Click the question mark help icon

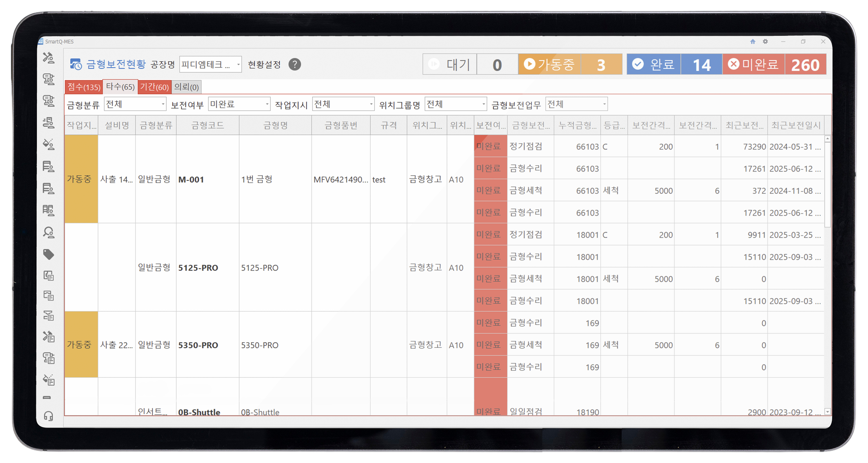point(294,64)
